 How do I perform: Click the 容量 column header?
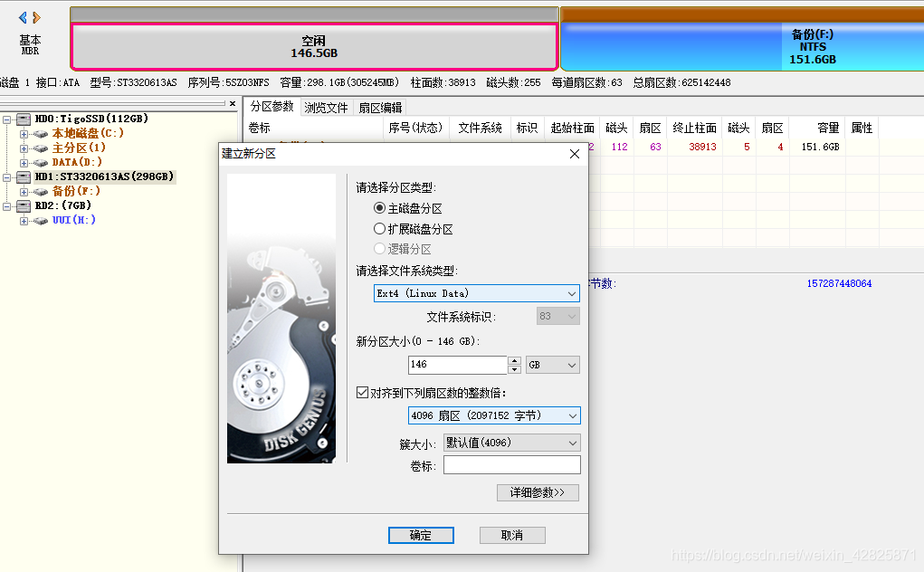[816, 128]
